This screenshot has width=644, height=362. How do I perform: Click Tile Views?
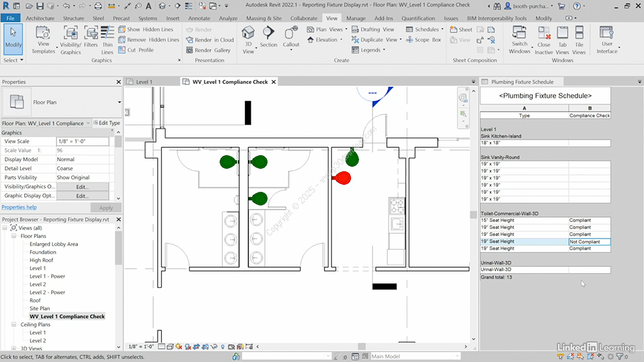[579, 40]
